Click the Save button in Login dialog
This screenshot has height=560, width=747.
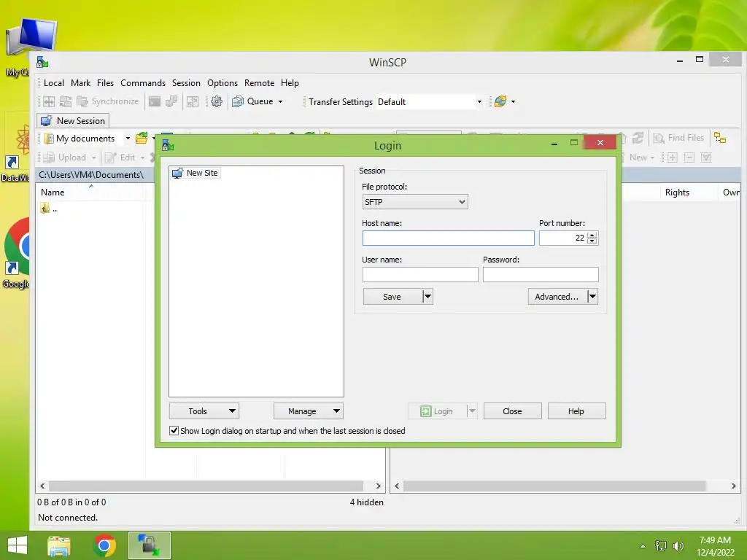pyautogui.click(x=392, y=297)
